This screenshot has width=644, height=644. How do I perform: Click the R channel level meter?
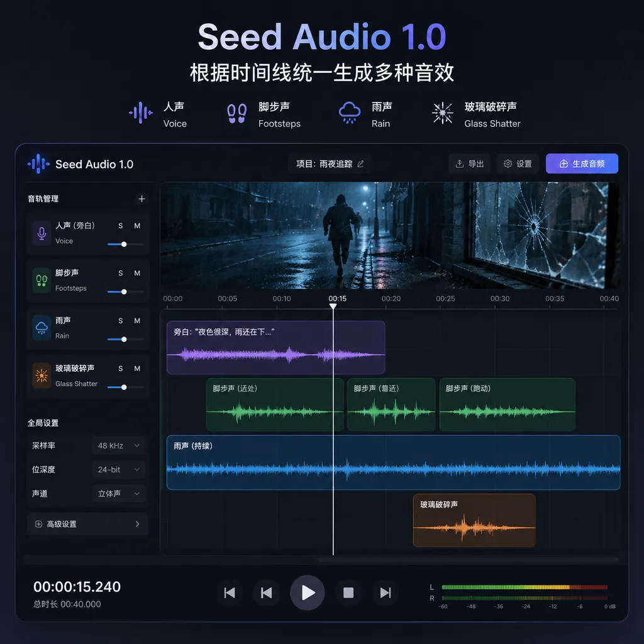pyautogui.click(x=525, y=598)
